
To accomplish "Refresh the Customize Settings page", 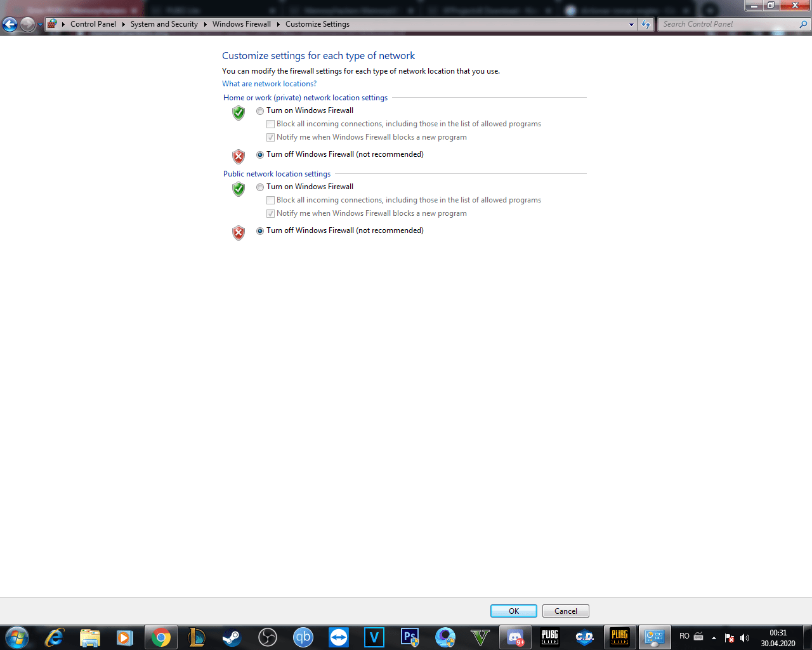I will click(x=646, y=24).
